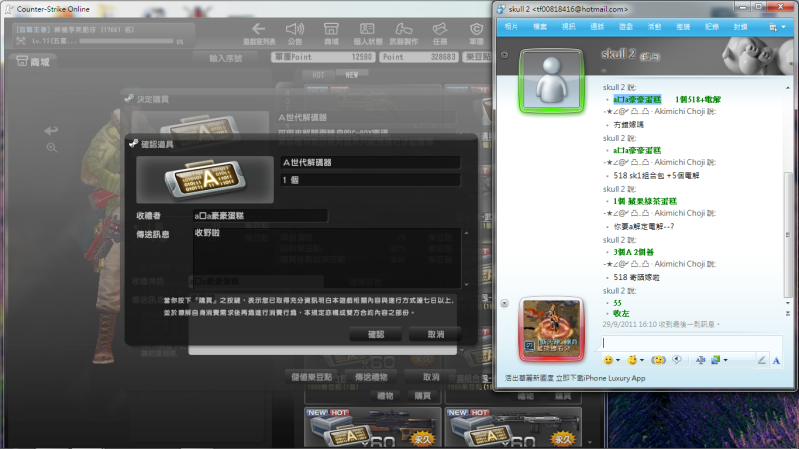Switch to the NEW tab in shop
This screenshot has width=799, height=449.
click(x=352, y=75)
